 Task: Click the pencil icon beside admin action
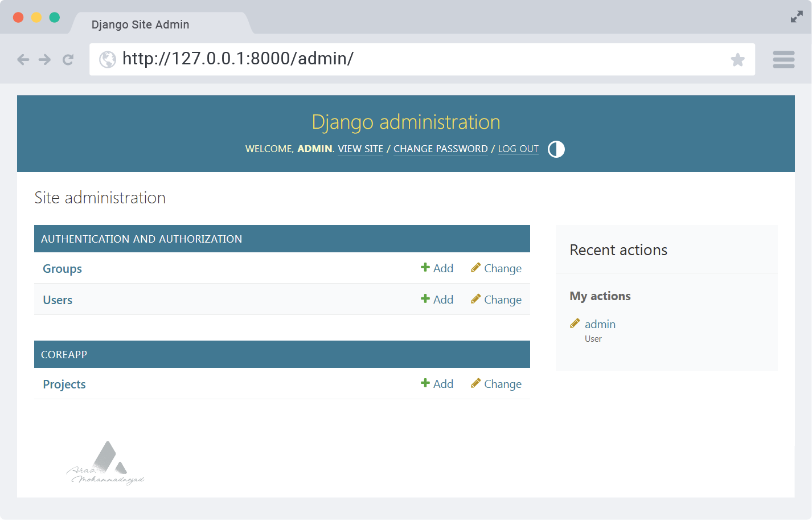click(575, 324)
